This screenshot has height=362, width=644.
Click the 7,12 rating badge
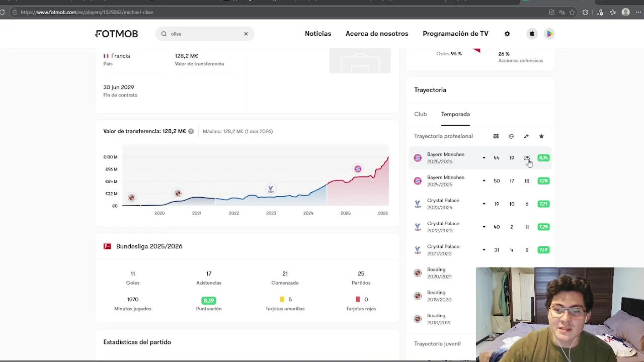[543, 250]
